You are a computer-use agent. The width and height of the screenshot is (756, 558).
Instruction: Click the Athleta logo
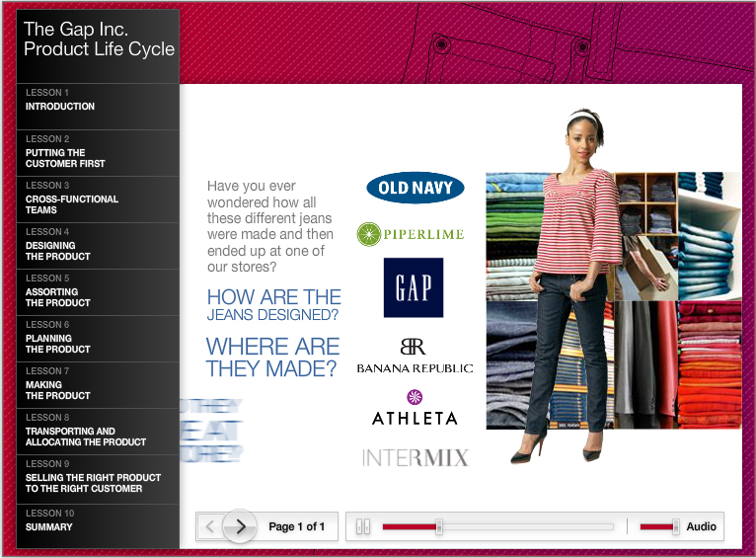(x=415, y=408)
